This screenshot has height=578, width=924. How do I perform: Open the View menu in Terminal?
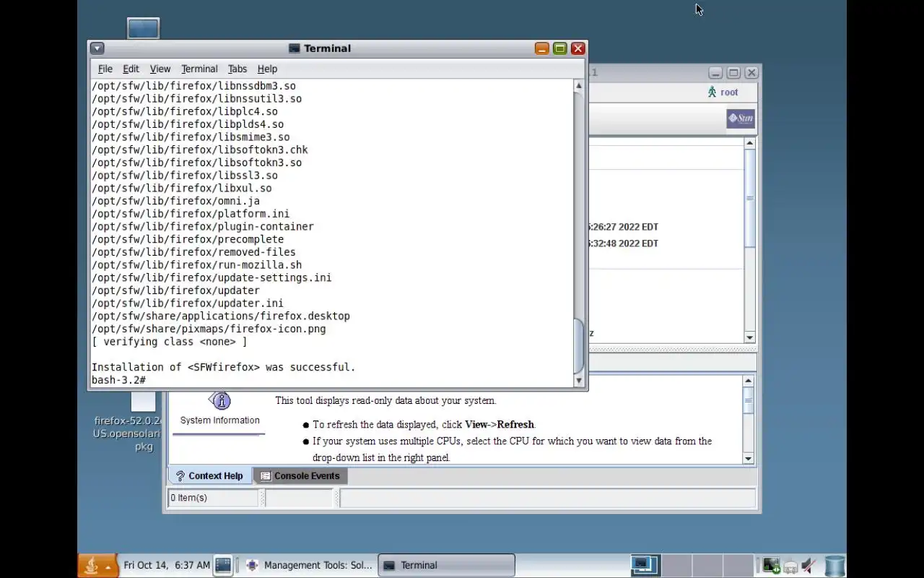click(160, 69)
